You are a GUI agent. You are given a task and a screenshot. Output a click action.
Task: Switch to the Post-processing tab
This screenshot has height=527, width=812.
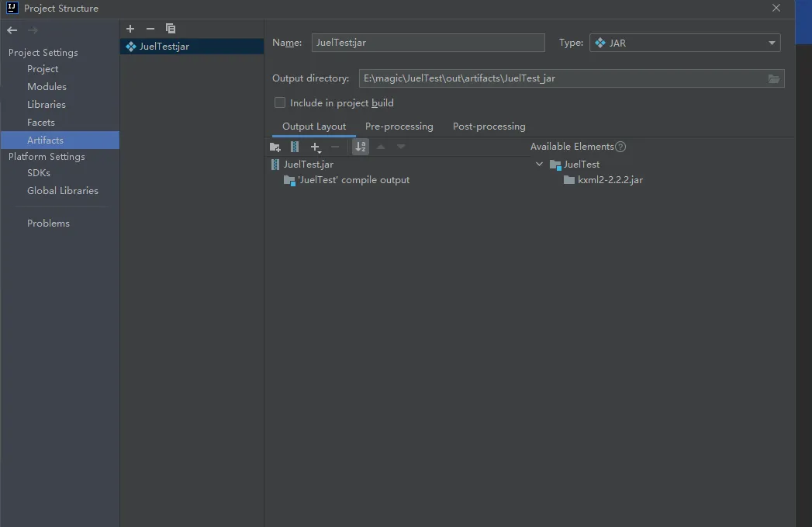[x=489, y=127]
